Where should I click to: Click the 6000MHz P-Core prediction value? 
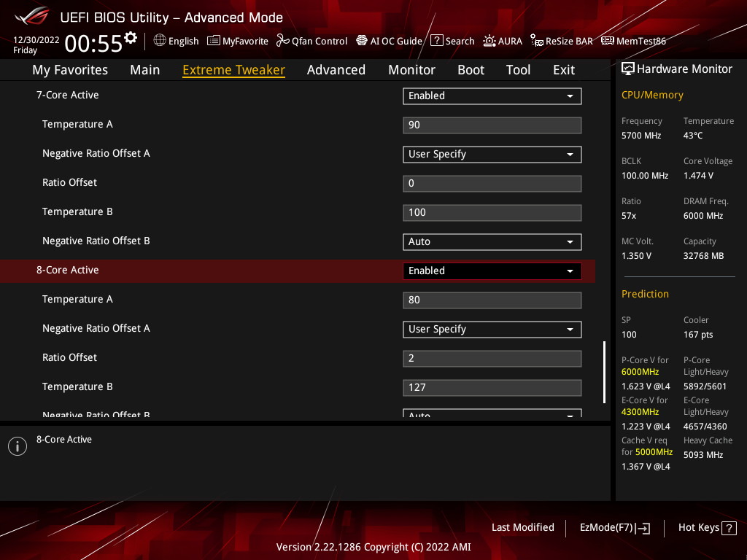[x=640, y=372]
